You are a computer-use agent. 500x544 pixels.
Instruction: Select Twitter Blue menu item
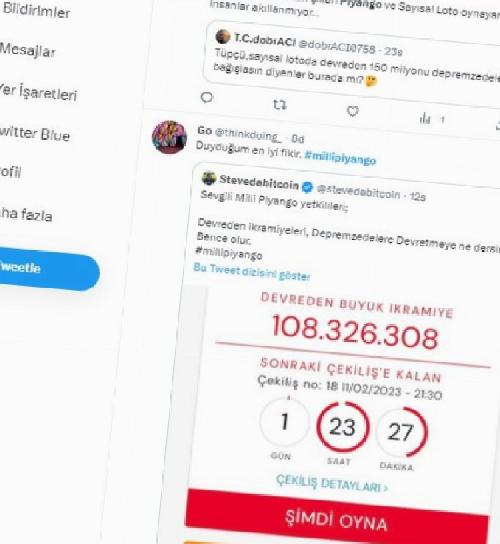tap(35, 134)
